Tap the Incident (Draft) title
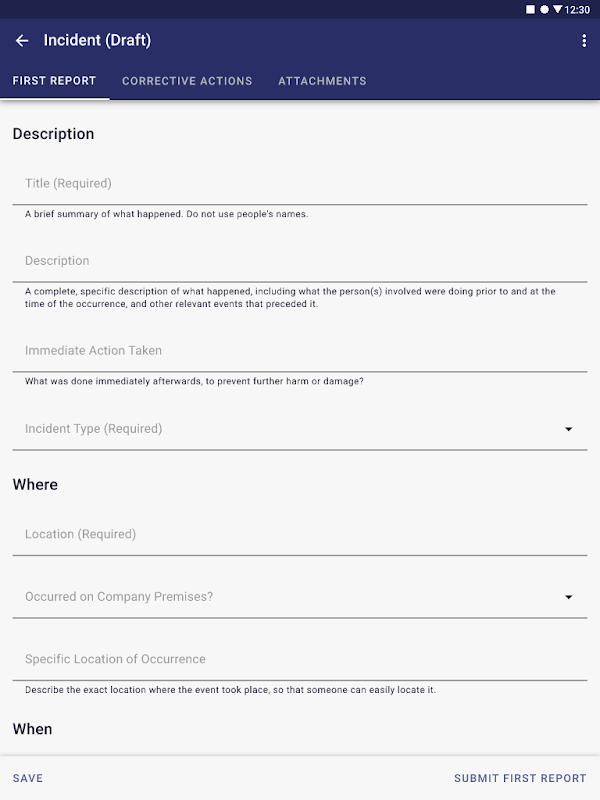Screen dimensions: 600x800 pos(97,41)
